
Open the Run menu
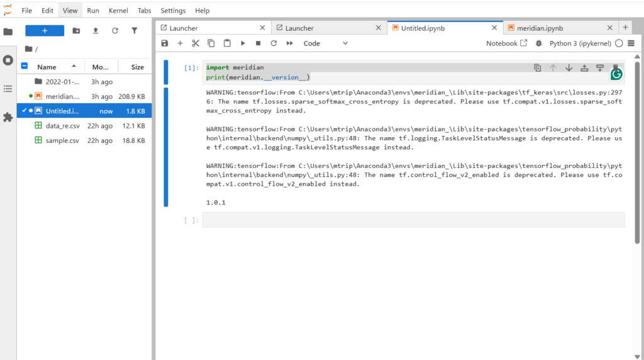93,10
